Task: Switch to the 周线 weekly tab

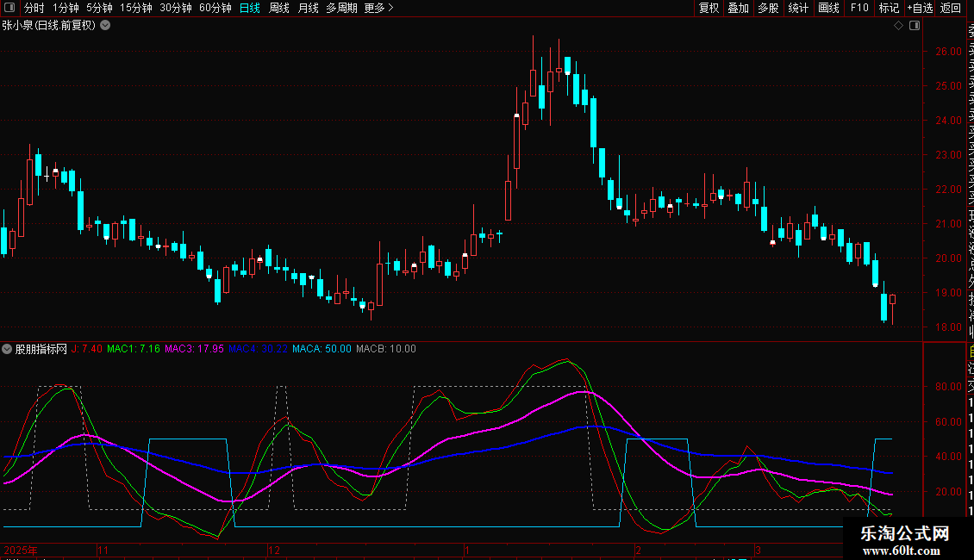Action: [x=279, y=9]
